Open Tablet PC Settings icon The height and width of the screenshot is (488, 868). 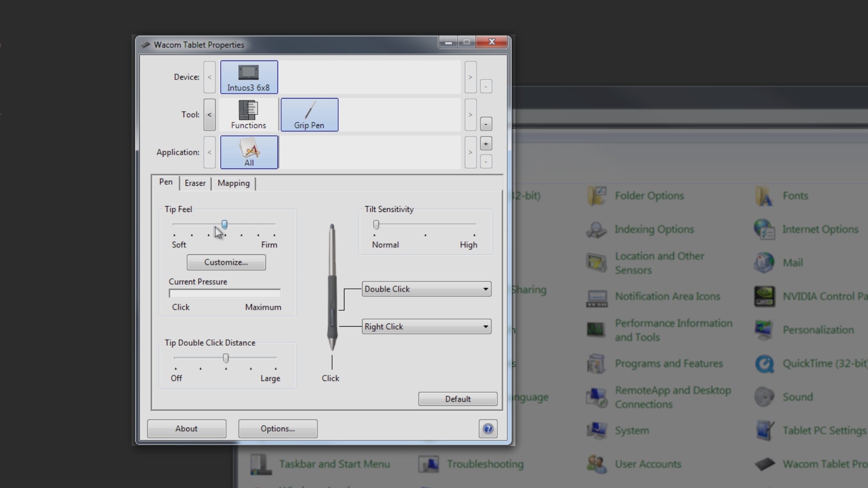pos(764,431)
